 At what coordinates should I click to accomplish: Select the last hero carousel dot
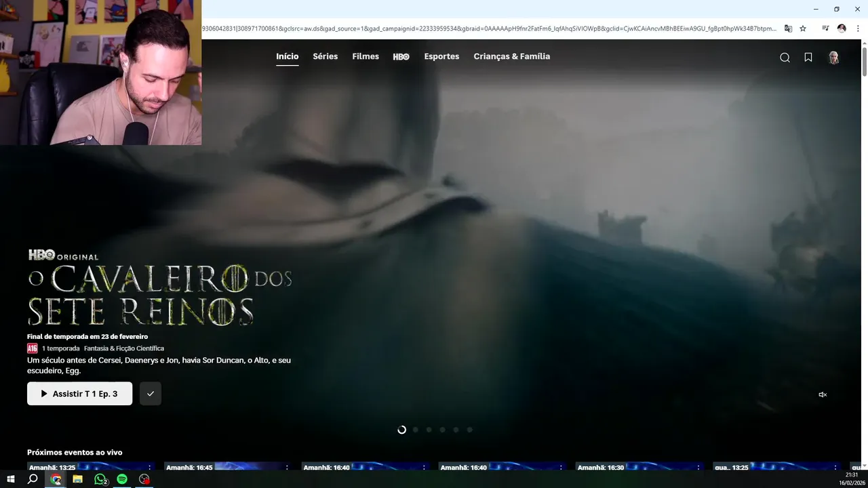pyautogui.click(x=469, y=430)
